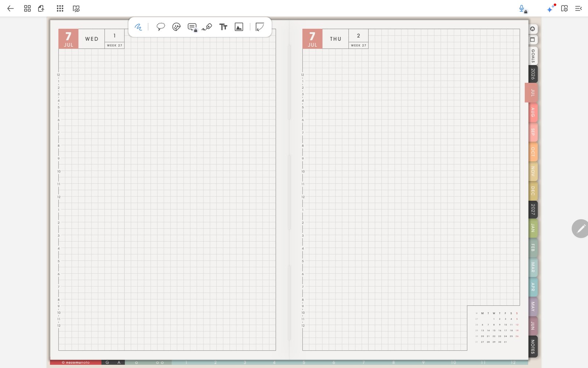This screenshot has width=588, height=368.
Task: Tap the floating gray pencil button
Action: pos(581,229)
